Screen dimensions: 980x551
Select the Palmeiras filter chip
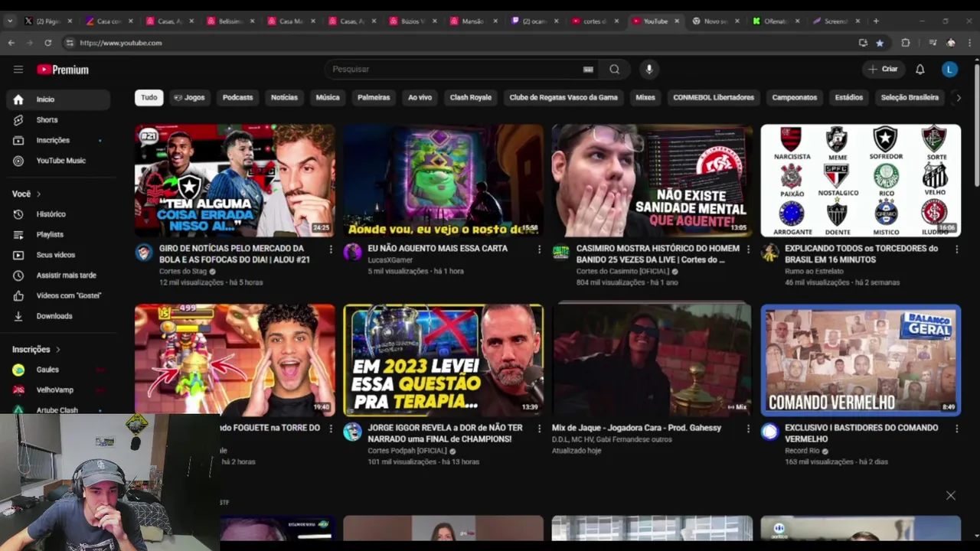click(374, 98)
